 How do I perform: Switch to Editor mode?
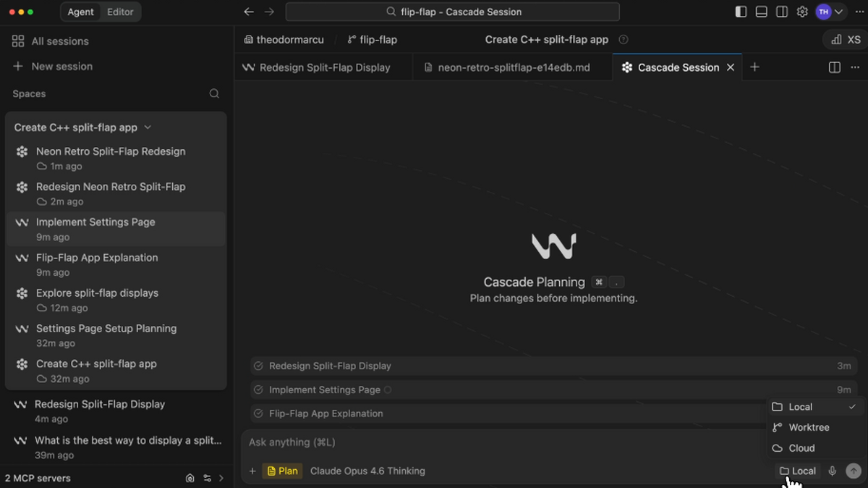point(120,12)
